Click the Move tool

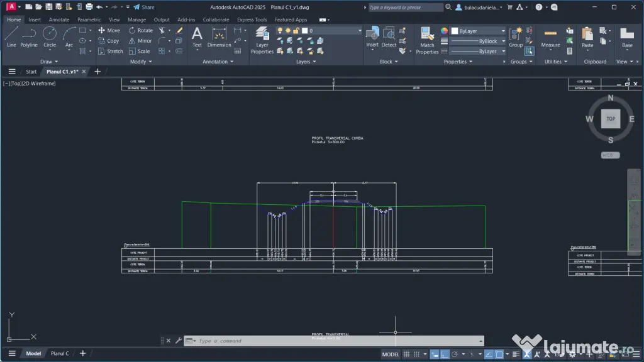(x=109, y=30)
